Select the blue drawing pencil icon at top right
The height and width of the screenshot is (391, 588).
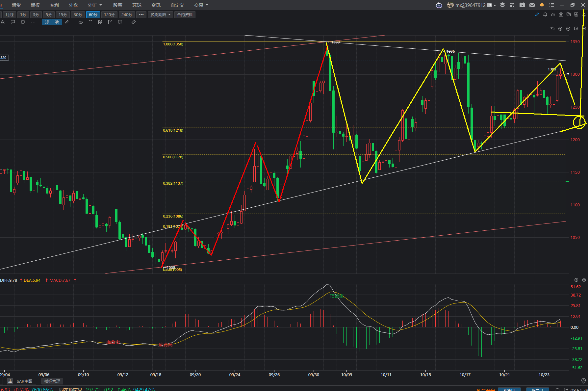(537, 14)
